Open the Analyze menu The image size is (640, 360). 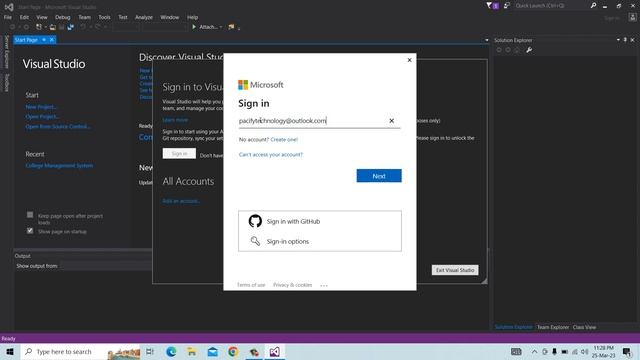pyautogui.click(x=144, y=17)
